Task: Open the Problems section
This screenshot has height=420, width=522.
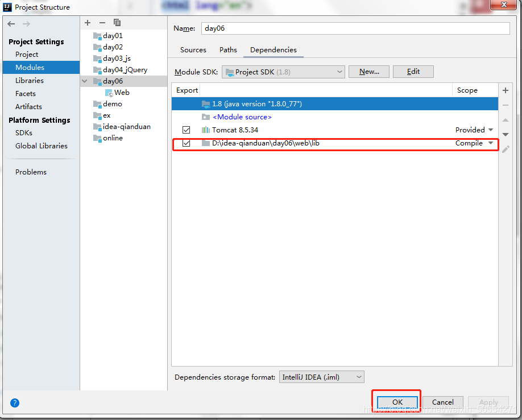Action: (31, 172)
